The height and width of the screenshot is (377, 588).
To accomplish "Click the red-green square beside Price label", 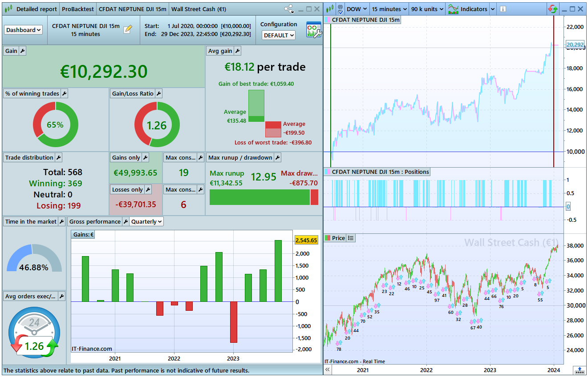I will (328, 238).
